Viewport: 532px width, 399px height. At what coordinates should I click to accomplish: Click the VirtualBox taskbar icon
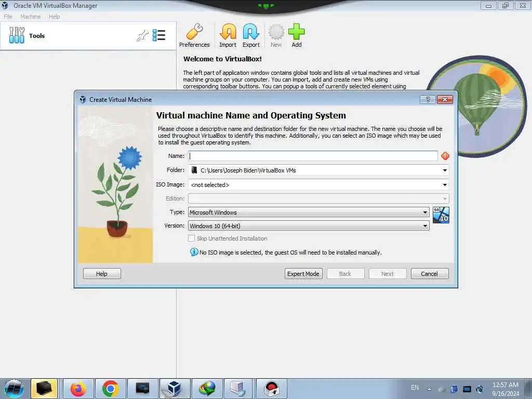click(175, 389)
